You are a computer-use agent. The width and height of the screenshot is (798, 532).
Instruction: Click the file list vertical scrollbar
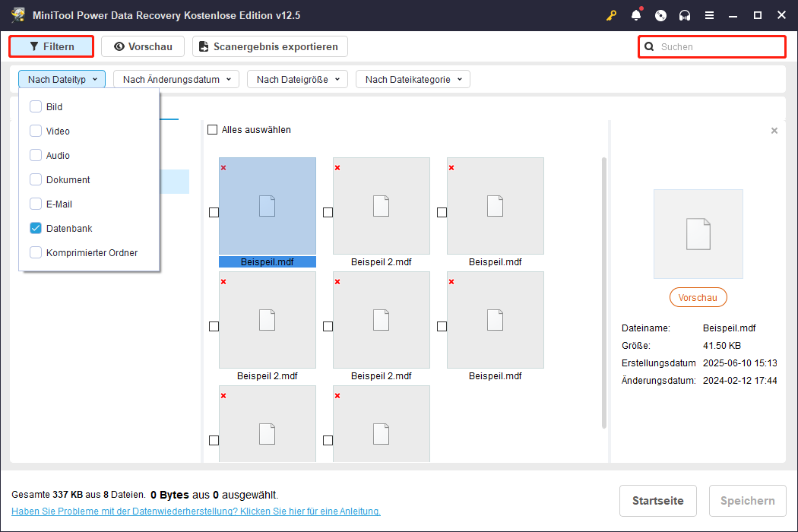click(x=604, y=293)
